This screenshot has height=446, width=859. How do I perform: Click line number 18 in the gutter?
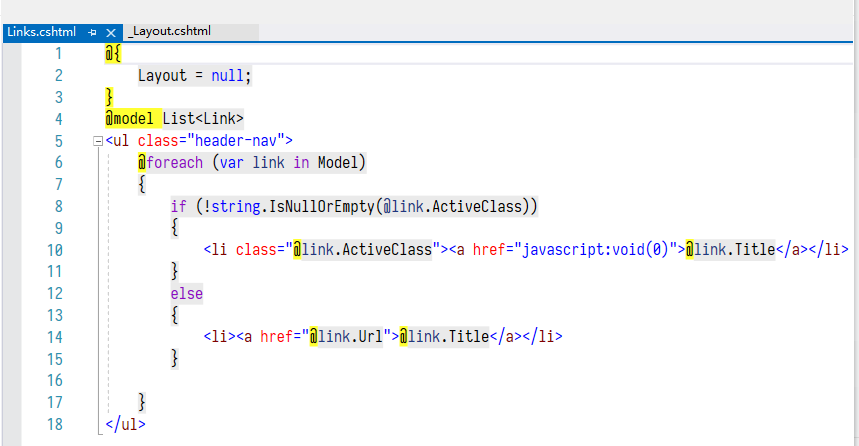tap(53, 424)
